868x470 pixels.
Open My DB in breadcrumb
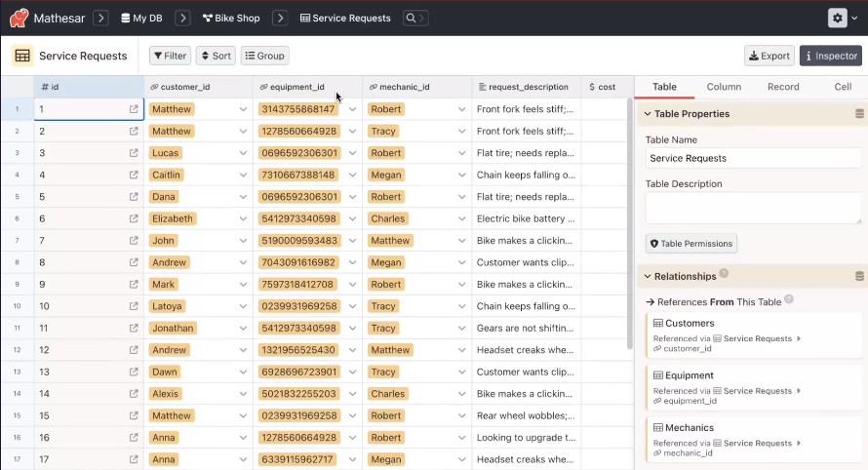pyautogui.click(x=141, y=19)
